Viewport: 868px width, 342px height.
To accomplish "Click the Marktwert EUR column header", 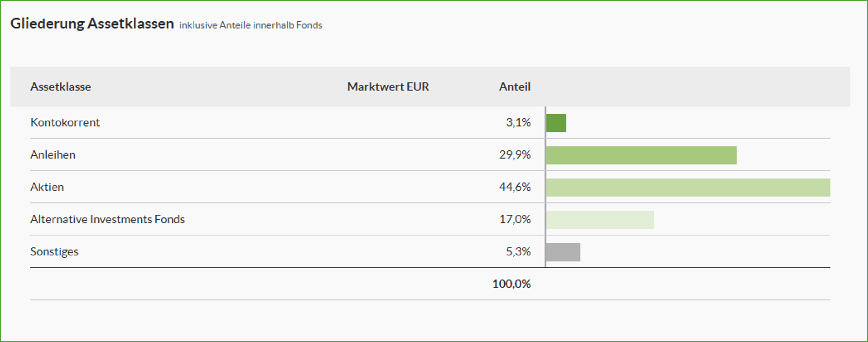I will pyautogui.click(x=388, y=87).
